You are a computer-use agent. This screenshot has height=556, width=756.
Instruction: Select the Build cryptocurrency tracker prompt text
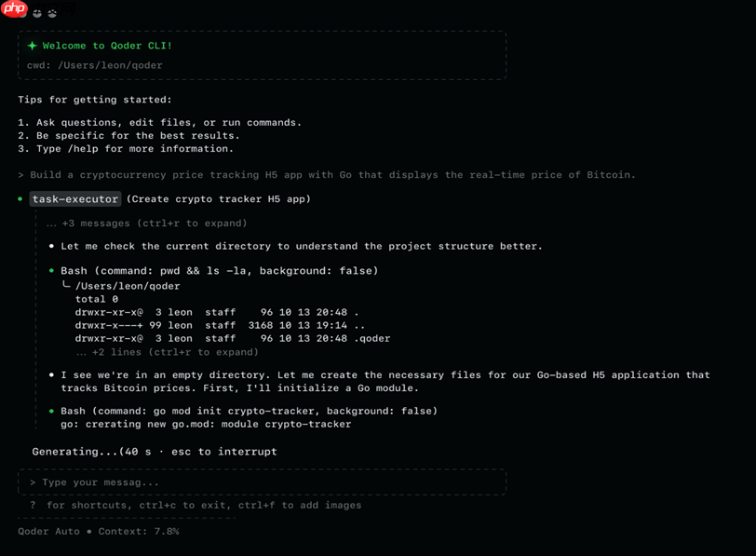coord(327,174)
